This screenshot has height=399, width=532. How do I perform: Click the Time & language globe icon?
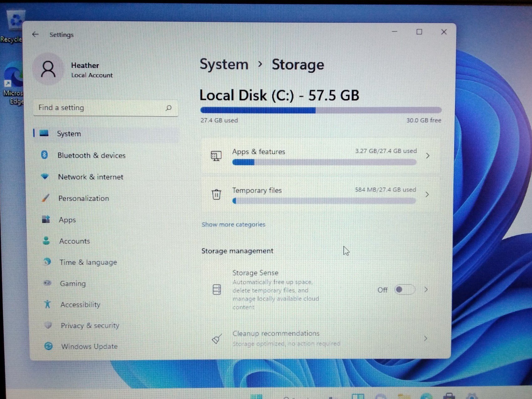coord(47,262)
